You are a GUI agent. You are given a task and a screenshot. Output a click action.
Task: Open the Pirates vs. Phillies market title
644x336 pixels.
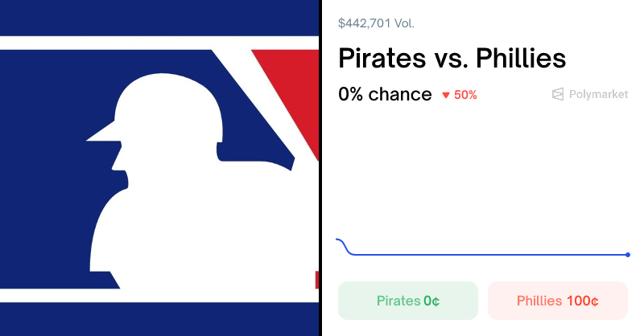point(452,59)
